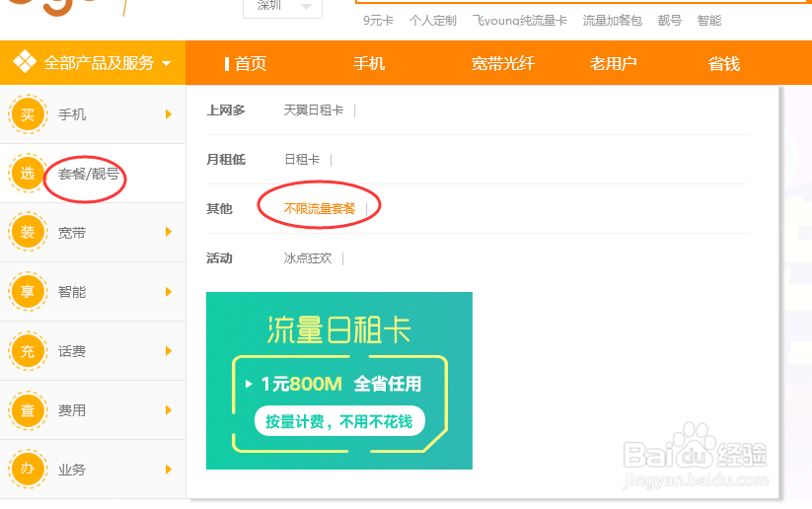Click the 活动 category heading
The height and width of the screenshot is (509, 812).
tap(220, 257)
